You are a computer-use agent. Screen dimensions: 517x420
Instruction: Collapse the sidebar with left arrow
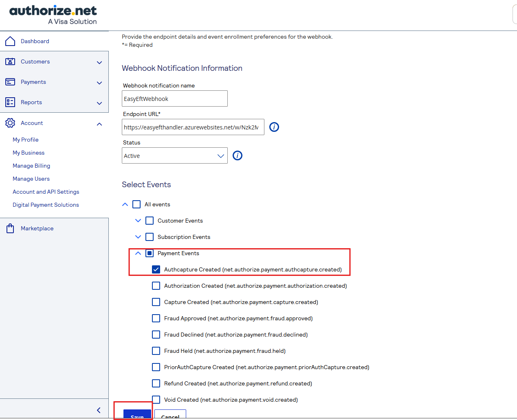99,410
